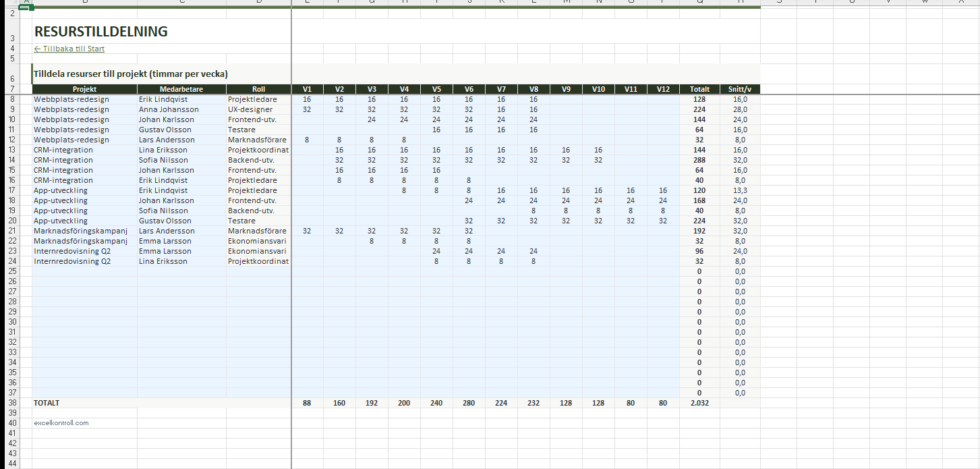The width and height of the screenshot is (980, 469).
Task: Click the total hours cell showing 288
Action: pos(699,160)
